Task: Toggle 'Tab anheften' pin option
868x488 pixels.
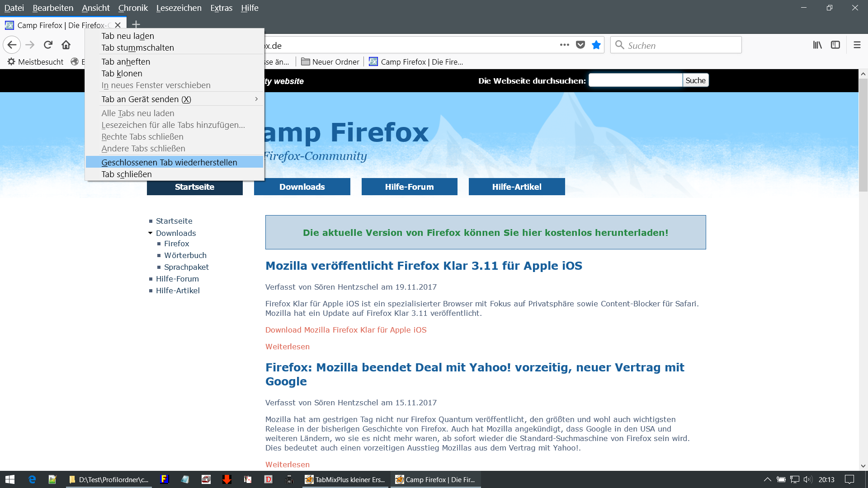Action: click(x=126, y=61)
